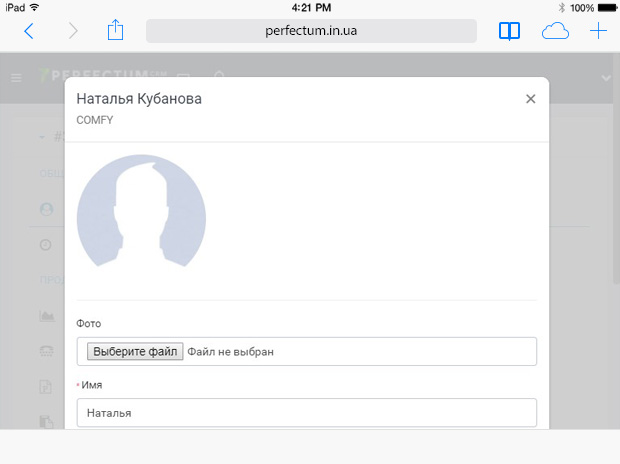Screen dimensions: 620x464
Task: Open the Safari share sheet icon
Action: tap(115, 30)
